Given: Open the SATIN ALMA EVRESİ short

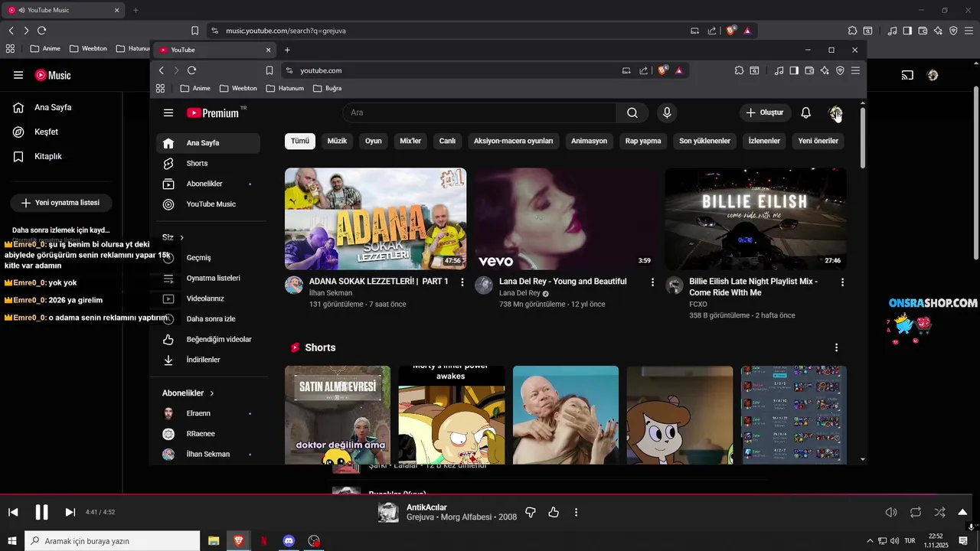Looking at the screenshot, I should [338, 415].
